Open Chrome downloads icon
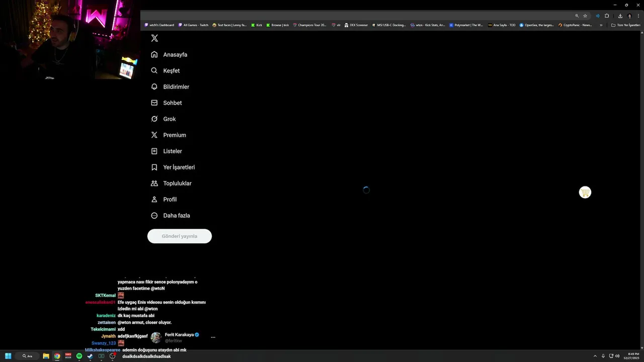Screen dimensions: 644x362 click(620, 16)
